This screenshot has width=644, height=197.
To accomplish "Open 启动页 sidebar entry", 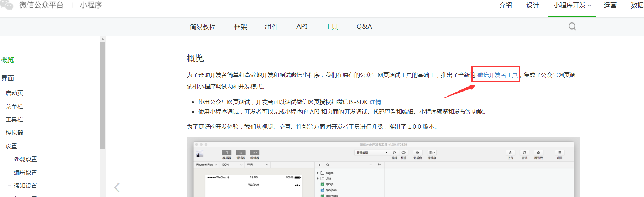I will (x=15, y=93).
